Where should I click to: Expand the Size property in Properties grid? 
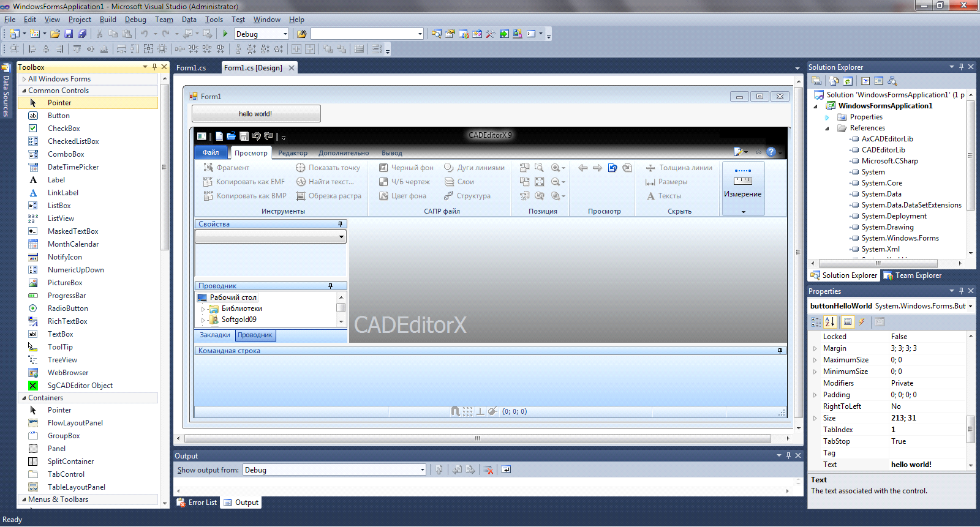tap(815, 418)
